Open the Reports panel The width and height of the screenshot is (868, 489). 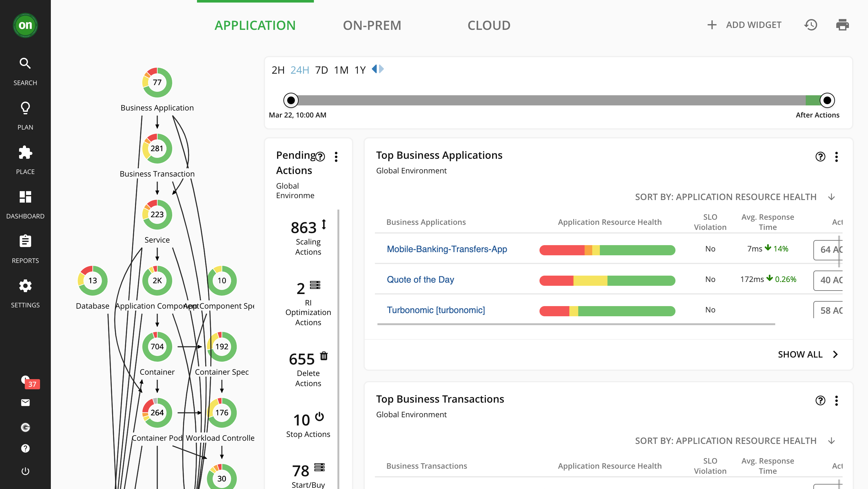coord(25,241)
